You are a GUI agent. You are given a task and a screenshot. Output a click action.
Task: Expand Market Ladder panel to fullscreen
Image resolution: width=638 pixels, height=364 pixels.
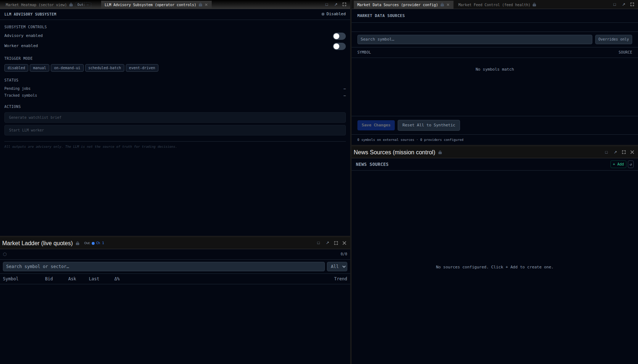pyautogui.click(x=336, y=243)
